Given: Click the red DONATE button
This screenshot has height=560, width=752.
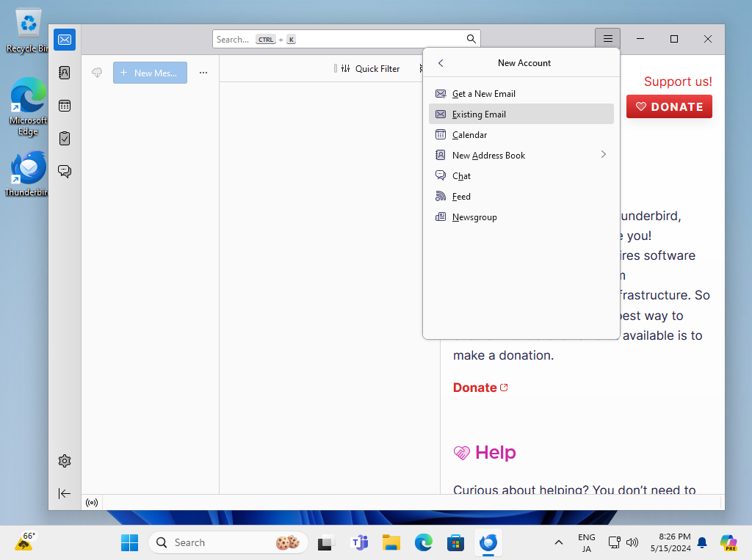Looking at the screenshot, I should point(669,106).
